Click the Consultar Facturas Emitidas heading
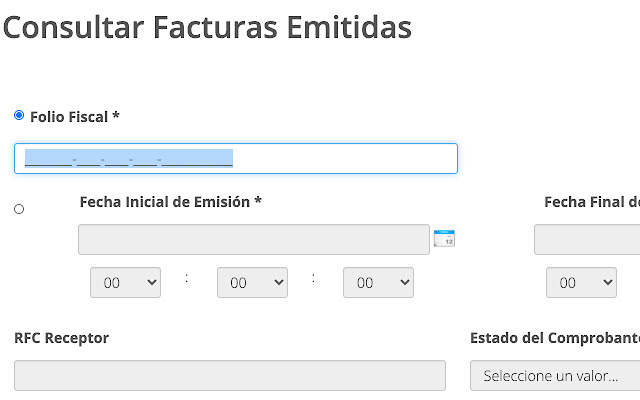Screen dimensions: 640x400 point(207,27)
